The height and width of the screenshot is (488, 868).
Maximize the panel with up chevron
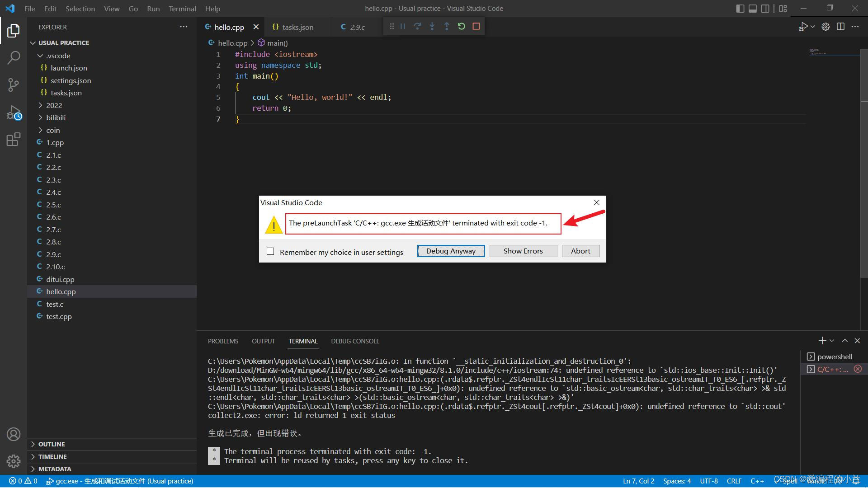tap(844, 341)
